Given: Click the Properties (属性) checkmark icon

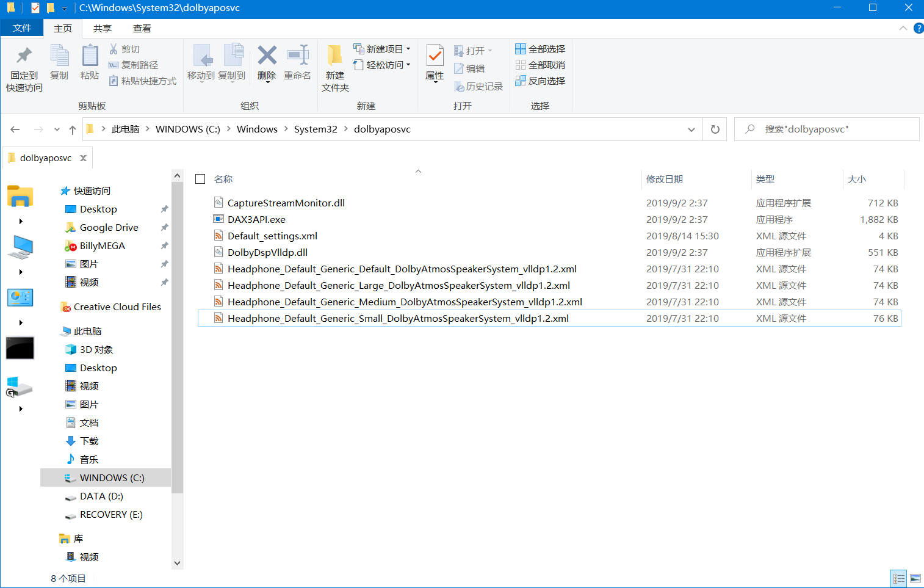Looking at the screenshot, I should (435, 56).
